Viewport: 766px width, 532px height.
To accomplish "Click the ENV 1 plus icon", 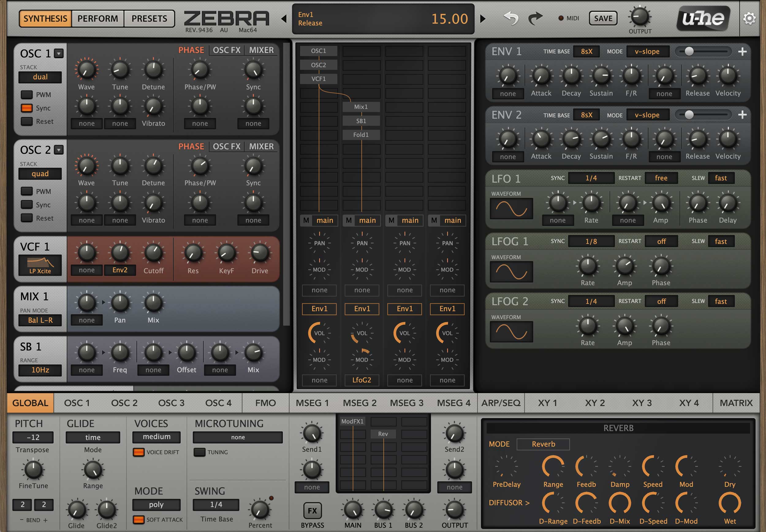I will (x=742, y=52).
